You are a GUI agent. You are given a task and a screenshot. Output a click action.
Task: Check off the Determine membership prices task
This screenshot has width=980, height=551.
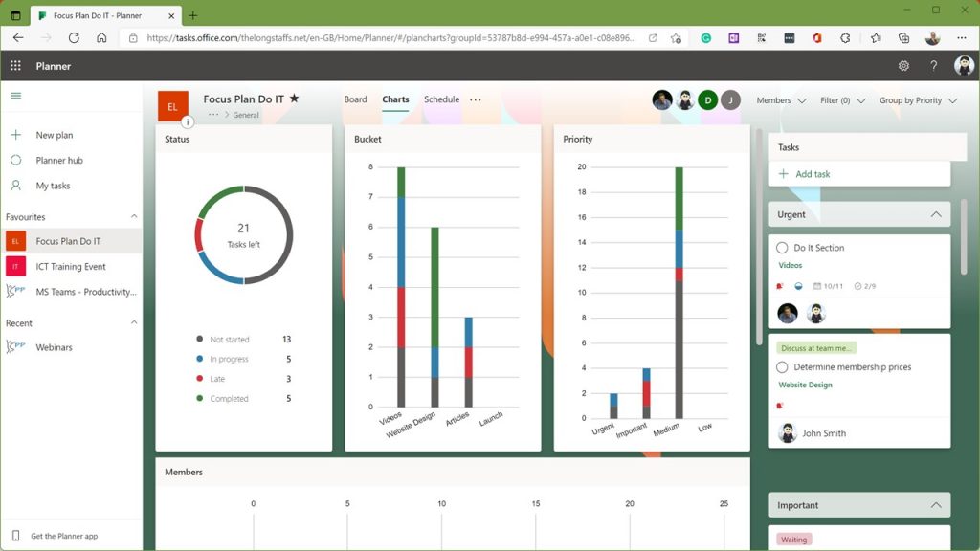coord(783,366)
